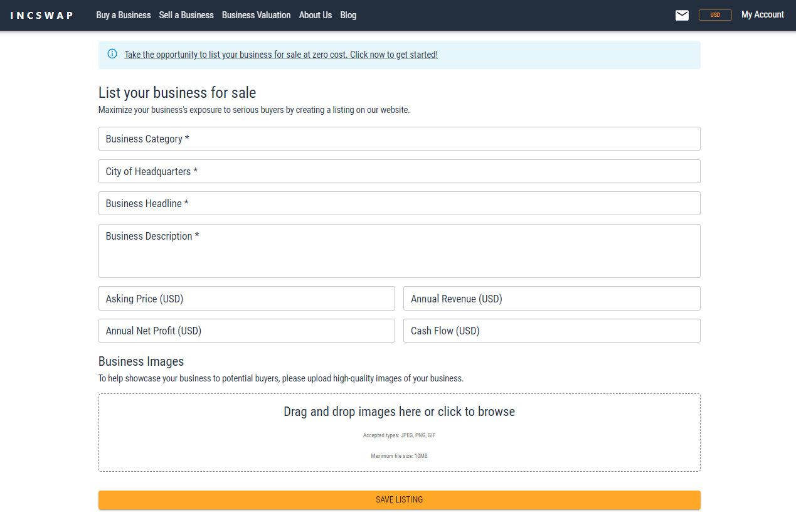The width and height of the screenshot is (796, 532).
Task: Focus the Annual Net Profit (USD) field
Action: [x=247, y=331]
